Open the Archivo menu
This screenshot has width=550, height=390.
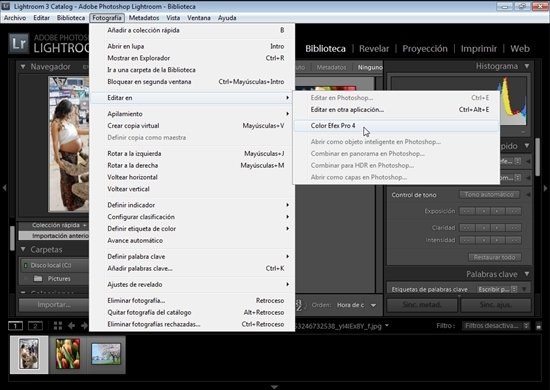(x=15, y=18)
